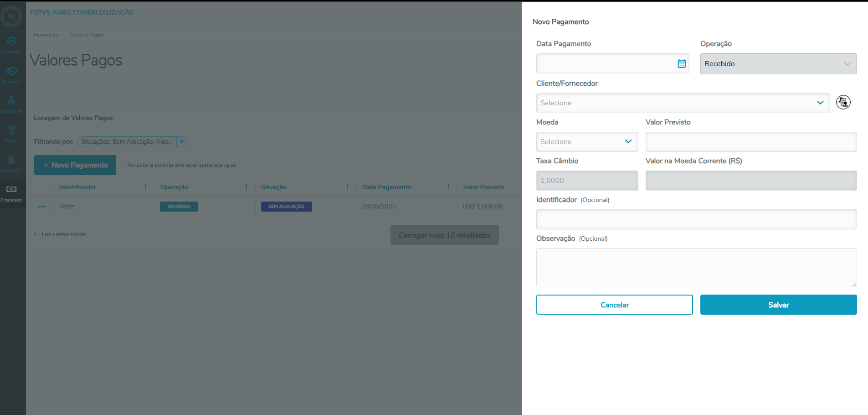Open row actions menu for Teste
Viewport: 868px width, 415px height.
[x=42, y=207]
